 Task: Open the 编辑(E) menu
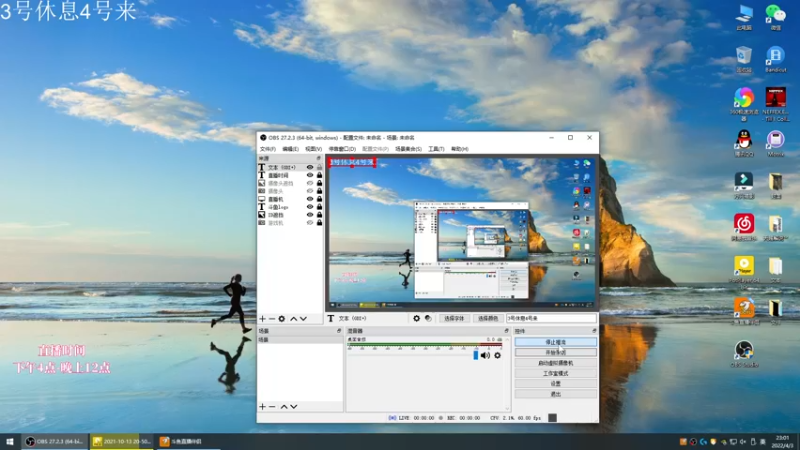[x=290, y=149]
